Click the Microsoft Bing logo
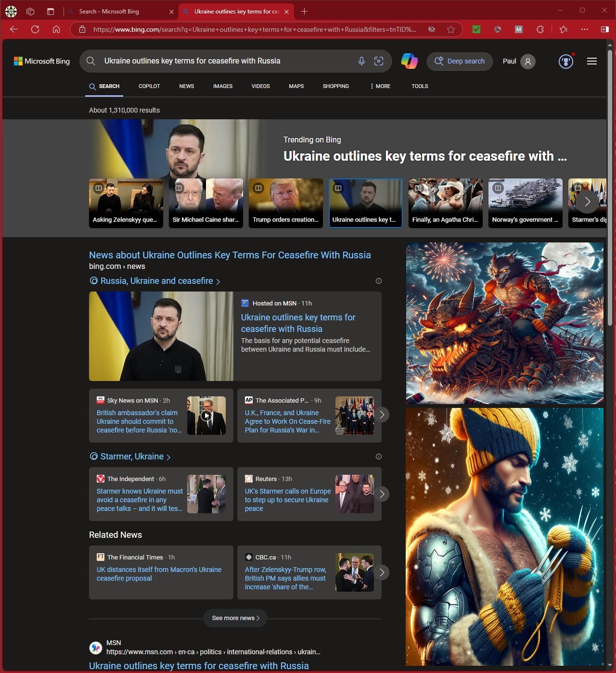 42,61
